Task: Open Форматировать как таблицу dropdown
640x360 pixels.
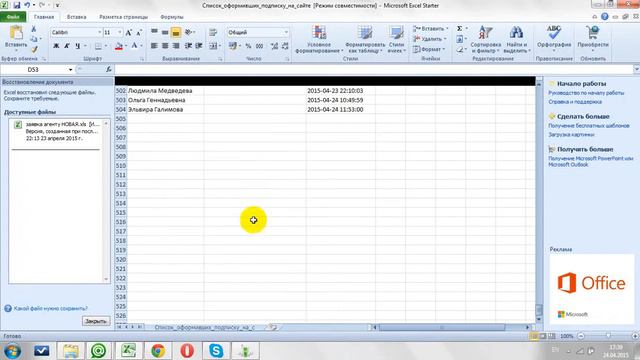Action: [365, 39]
